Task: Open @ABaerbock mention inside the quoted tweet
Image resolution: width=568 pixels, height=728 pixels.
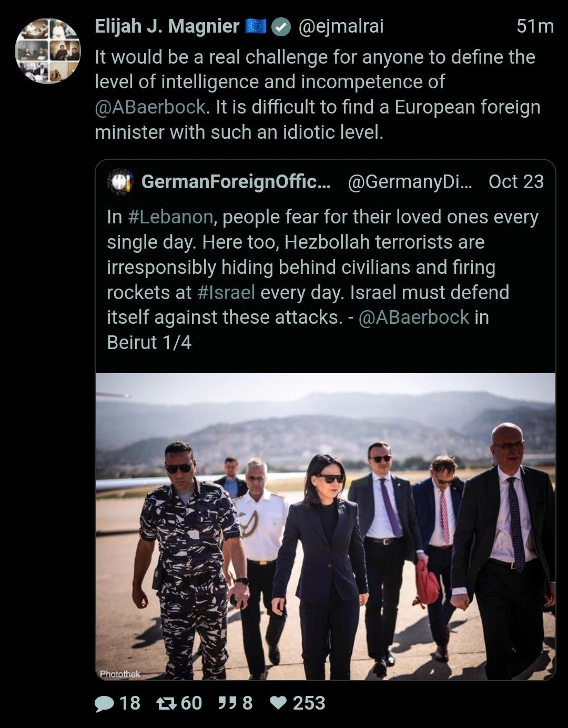Action: 413,317
